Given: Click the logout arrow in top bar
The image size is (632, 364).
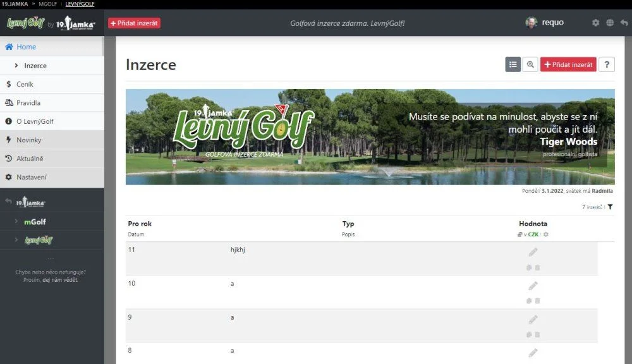Looking at the screenshot, I should coord(624,23).
